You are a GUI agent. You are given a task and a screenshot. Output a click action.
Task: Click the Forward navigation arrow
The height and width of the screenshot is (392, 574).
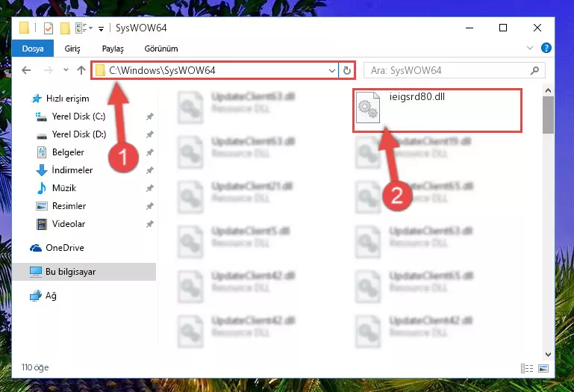tap(48, 70)
